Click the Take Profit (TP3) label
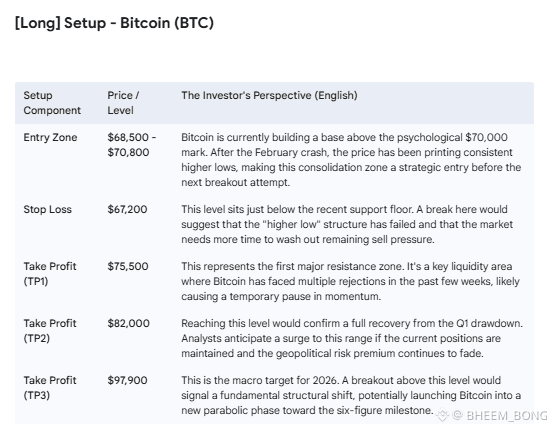 (50, 387)
